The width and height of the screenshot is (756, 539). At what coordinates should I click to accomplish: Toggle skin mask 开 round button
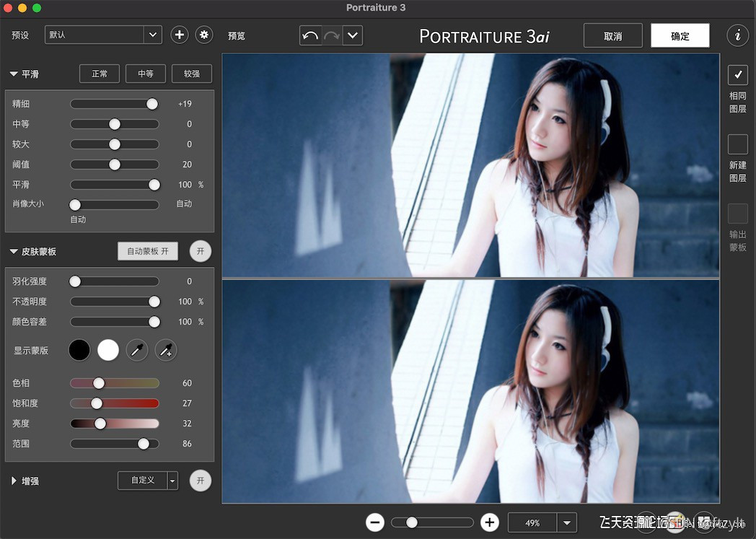[201, 251]
